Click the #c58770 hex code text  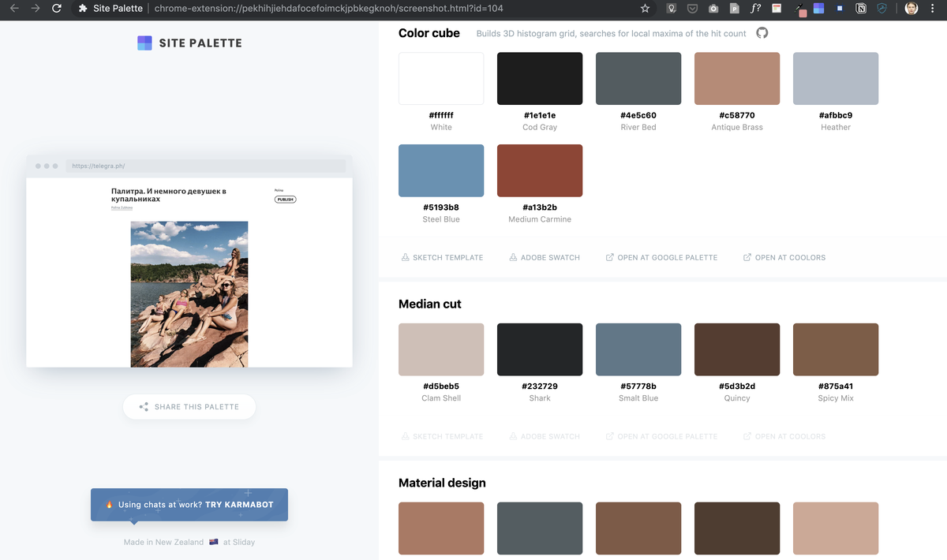737,115
